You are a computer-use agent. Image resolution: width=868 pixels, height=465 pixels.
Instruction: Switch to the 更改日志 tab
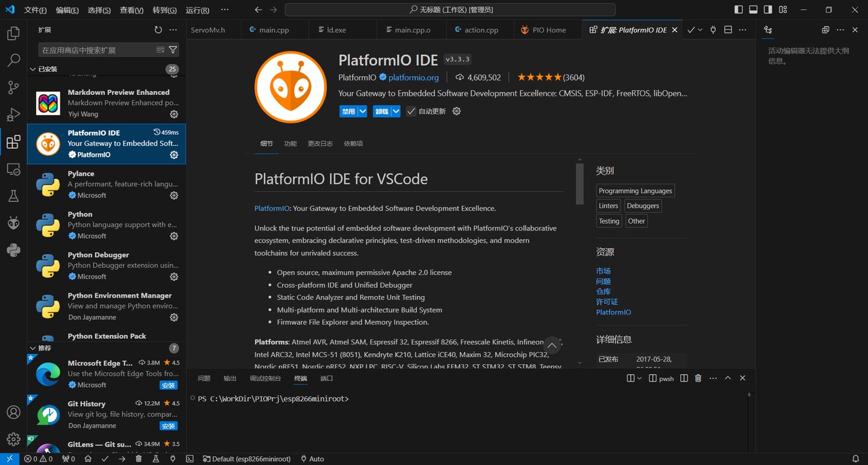pyautogui.click(x=320, y=144)
